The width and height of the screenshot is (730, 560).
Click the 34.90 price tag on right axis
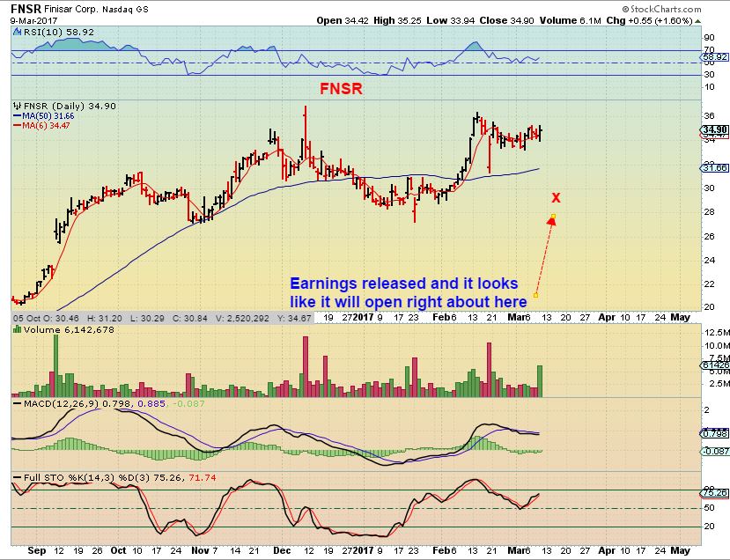point(714,129)
